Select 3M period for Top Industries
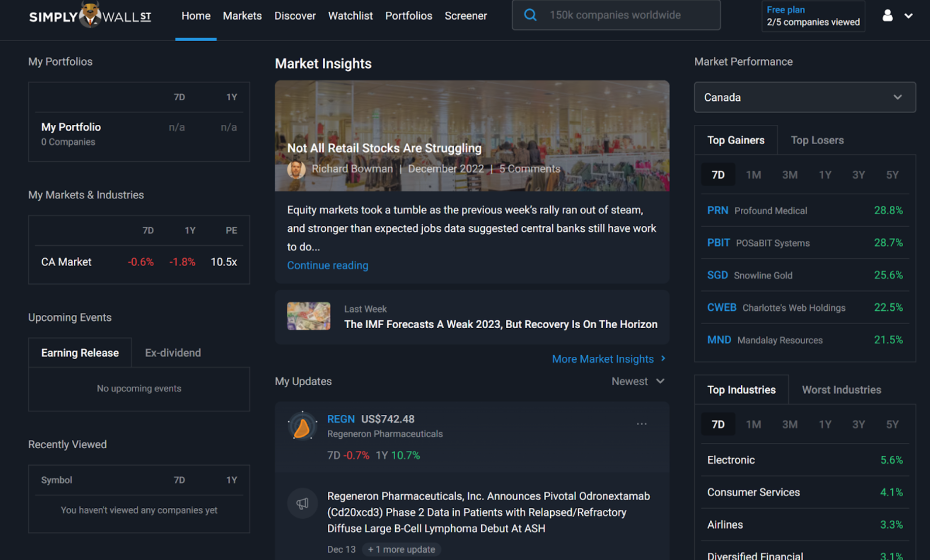Image resolution: width=930 pixels, height=560 pixels. click(790, 424)
